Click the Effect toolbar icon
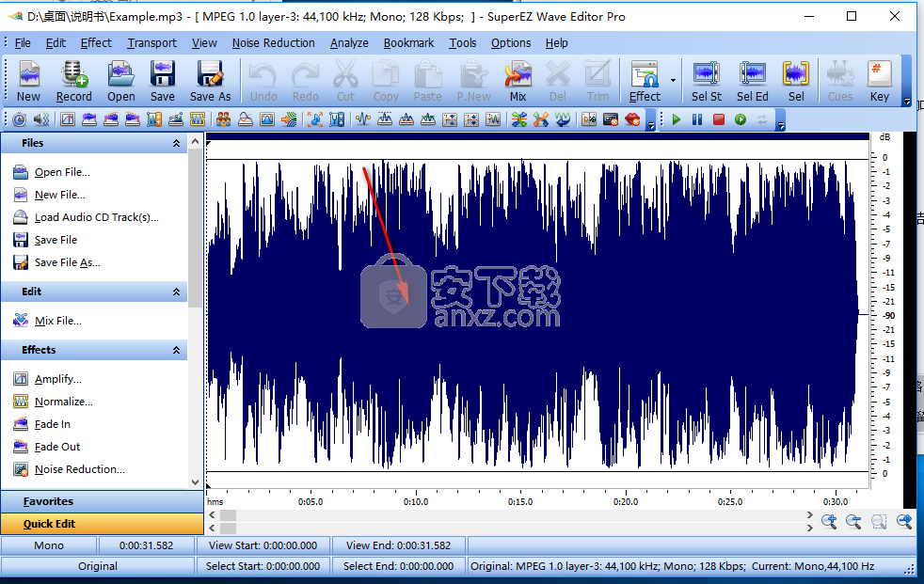The image size is (924, 584). [645, 81]
